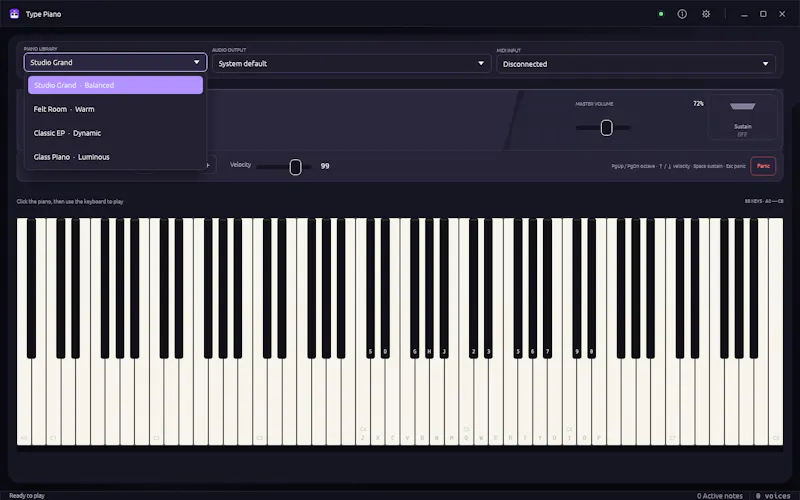
Task: Choose Classic EP · Dynamic option
Action: [115, 133]
